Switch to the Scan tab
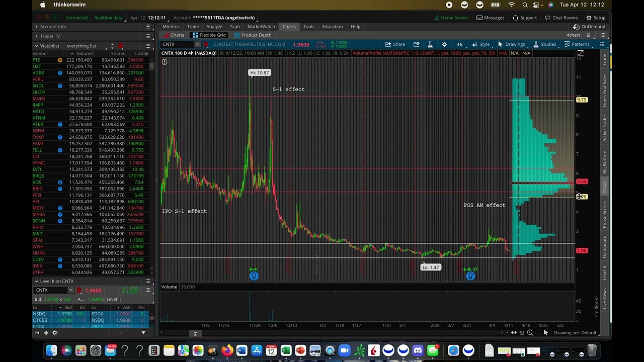The image size is (644, 362). click(235, 27)
